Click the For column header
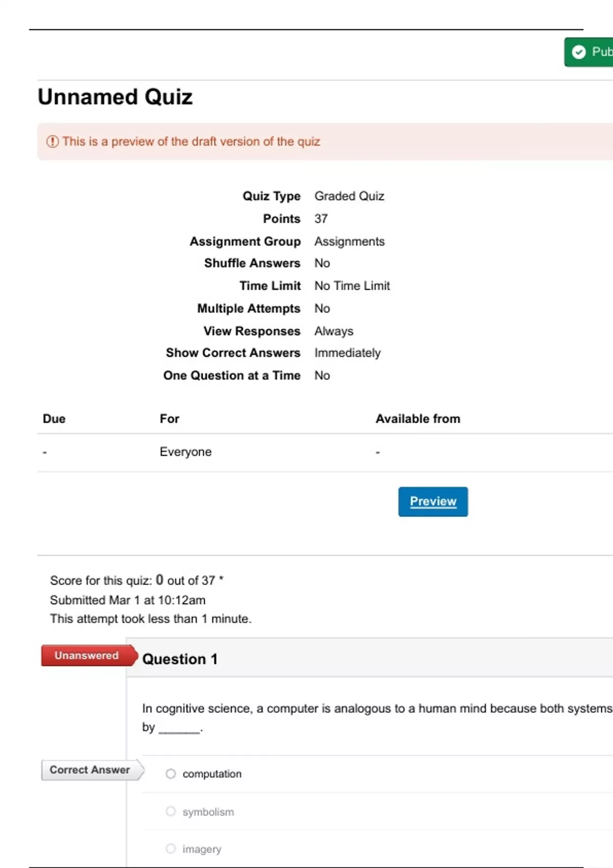The width and height of the screenshot is (613, 868). 170,419
